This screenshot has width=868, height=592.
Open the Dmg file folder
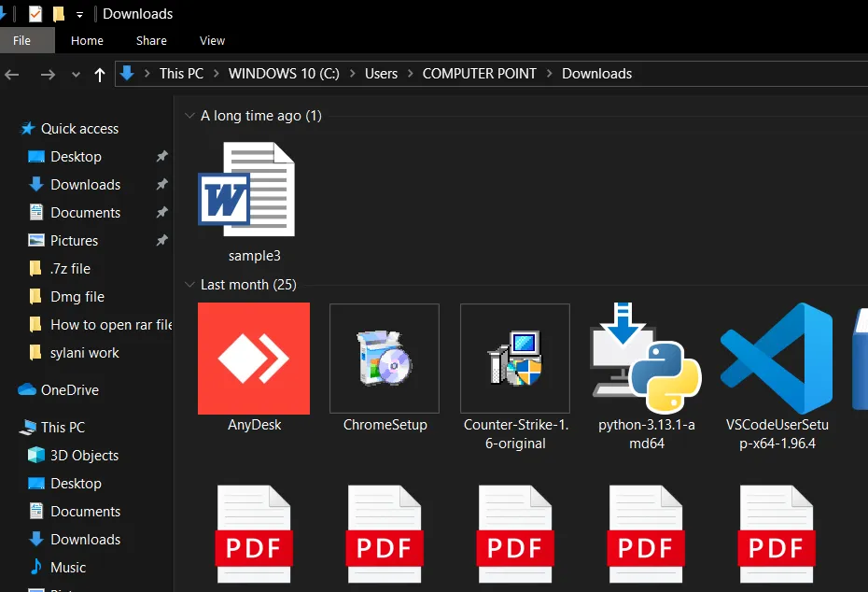tap(77, 297)
